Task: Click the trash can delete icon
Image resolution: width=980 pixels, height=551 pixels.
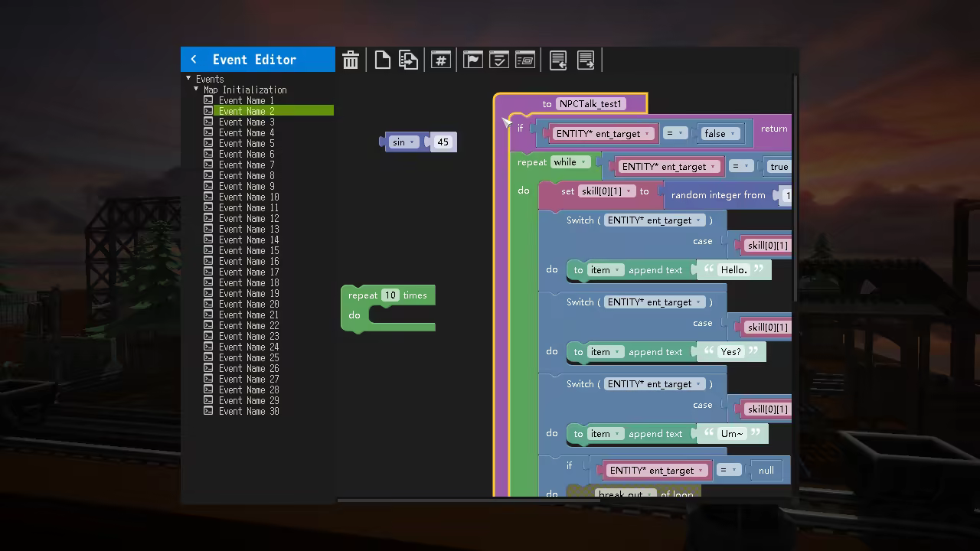Action: point(351,60)
